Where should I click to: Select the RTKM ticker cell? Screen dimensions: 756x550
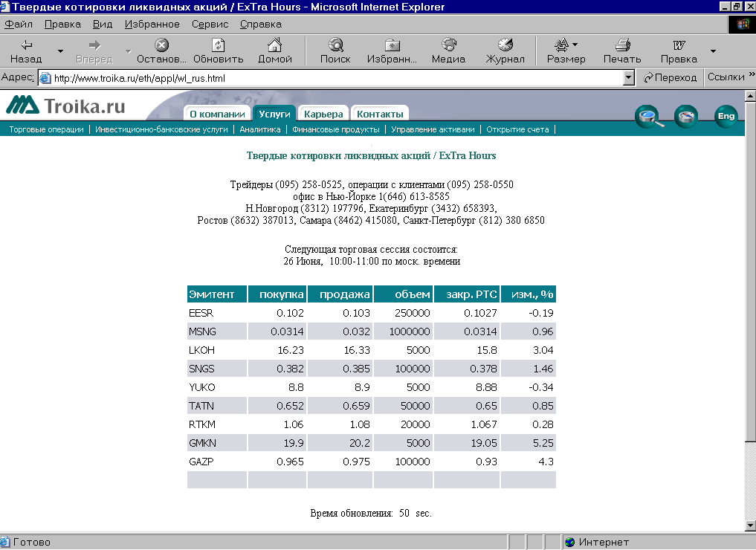(x=217, y=424)
